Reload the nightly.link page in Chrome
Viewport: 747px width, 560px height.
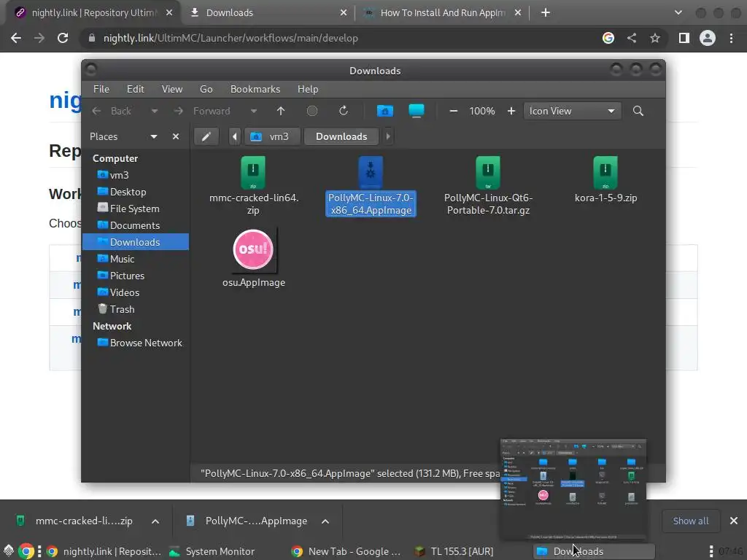pos(63,38)
